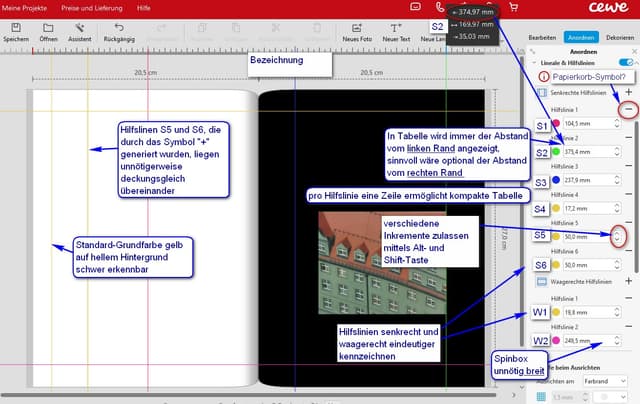The image size is (640, 404).
Task: Click the phone support icon
Action: (x=440, y=8)
